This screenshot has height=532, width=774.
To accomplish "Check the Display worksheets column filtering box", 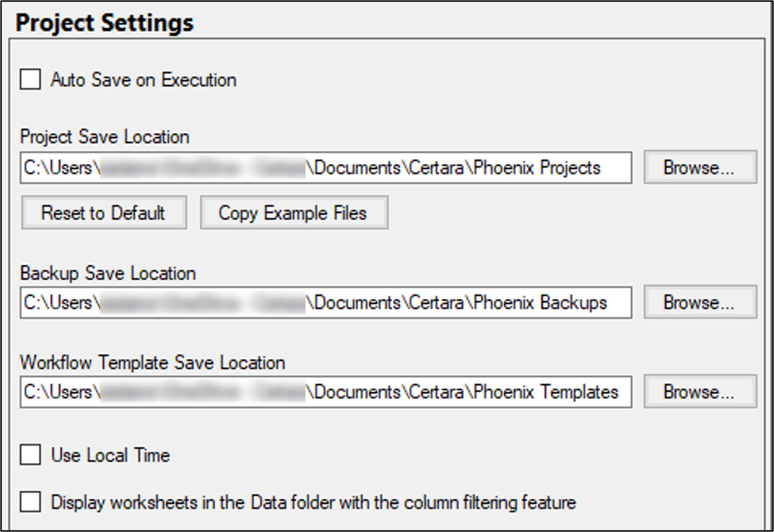I will coord(30,502).
